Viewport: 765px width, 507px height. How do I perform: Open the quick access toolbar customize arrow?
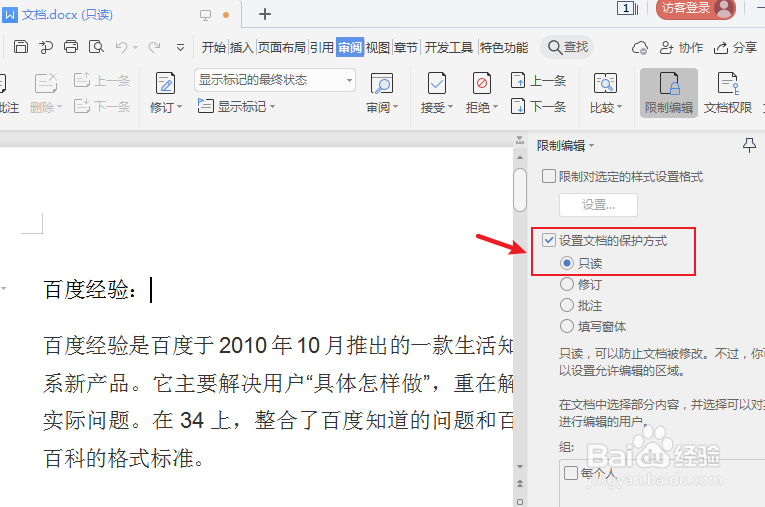click(x=181, y=47)
